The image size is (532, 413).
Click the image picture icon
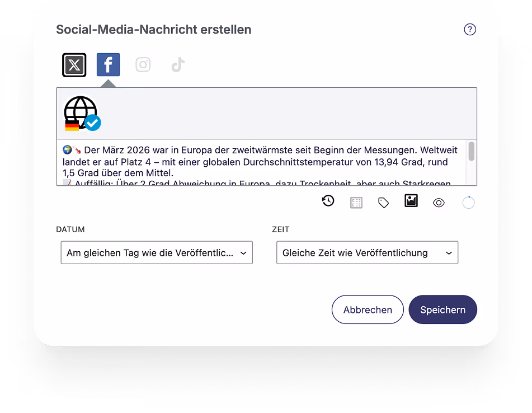click(x=411, y=200)
